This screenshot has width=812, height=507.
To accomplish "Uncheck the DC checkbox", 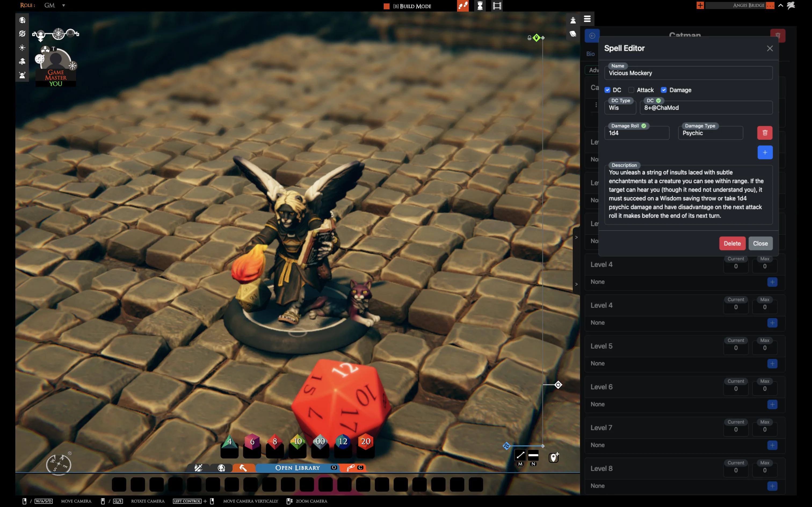I will point(607,90).
